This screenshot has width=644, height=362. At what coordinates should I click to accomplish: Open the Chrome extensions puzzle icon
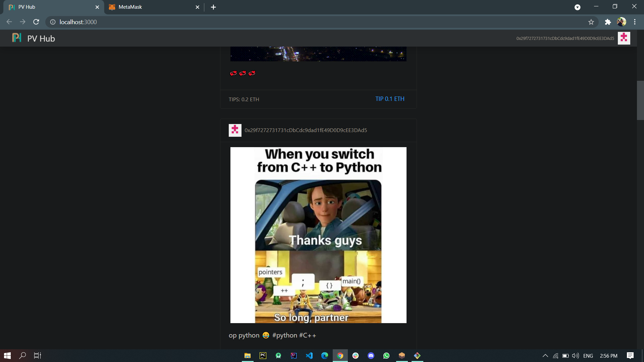608,22
